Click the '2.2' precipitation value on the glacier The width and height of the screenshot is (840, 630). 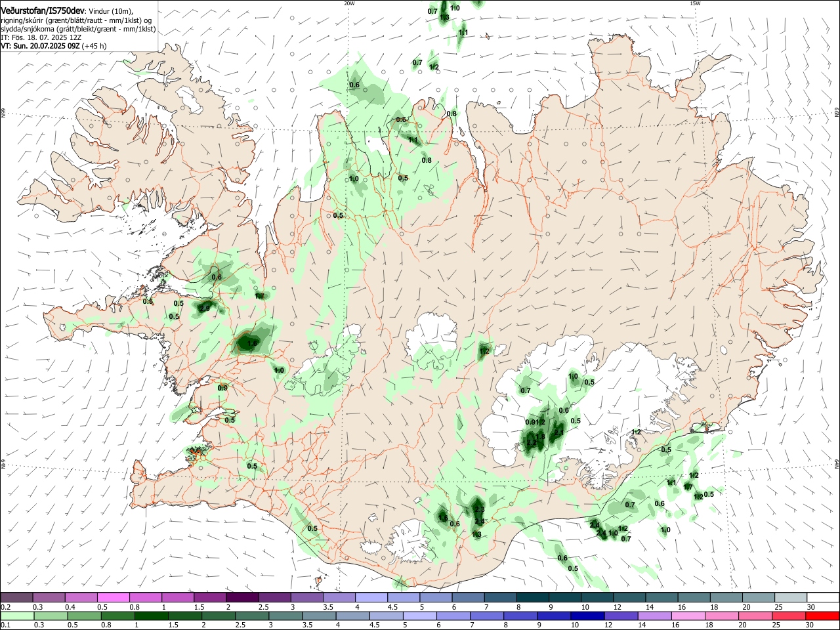[531, 443]
